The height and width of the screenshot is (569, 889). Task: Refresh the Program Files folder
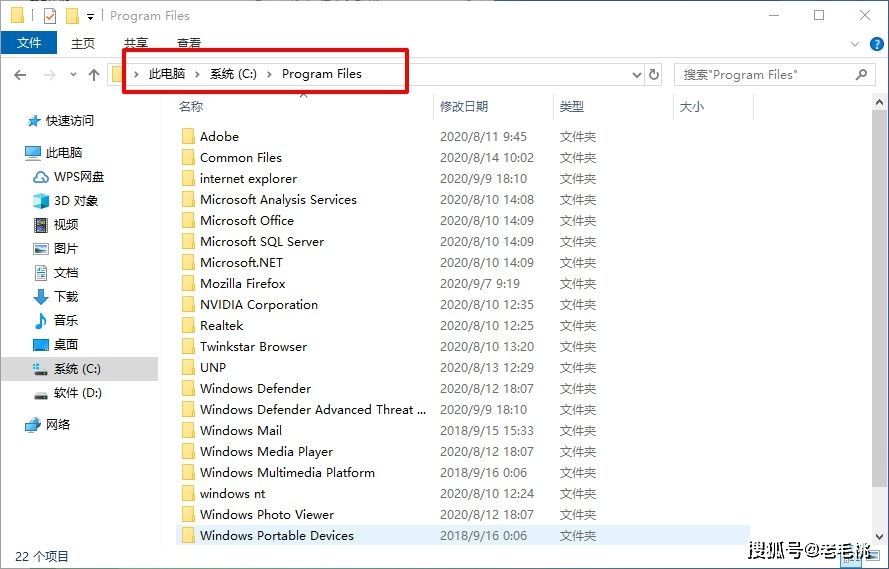point(654,75)
